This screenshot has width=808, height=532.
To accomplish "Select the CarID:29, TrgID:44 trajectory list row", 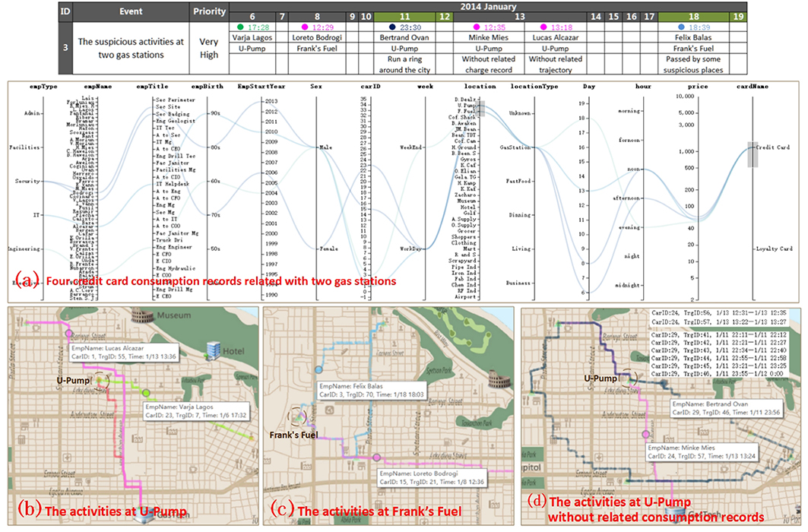I will point(719,358).
